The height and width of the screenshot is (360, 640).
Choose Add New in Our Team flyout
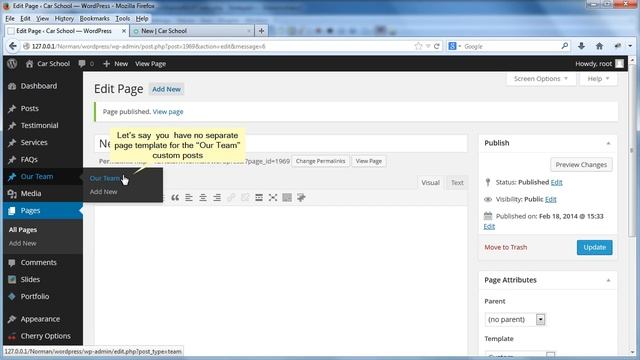(103, 192)
